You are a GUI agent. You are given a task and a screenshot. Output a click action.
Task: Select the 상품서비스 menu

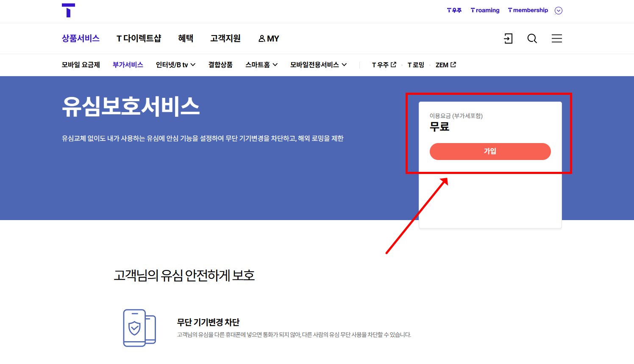coord(80,38)
